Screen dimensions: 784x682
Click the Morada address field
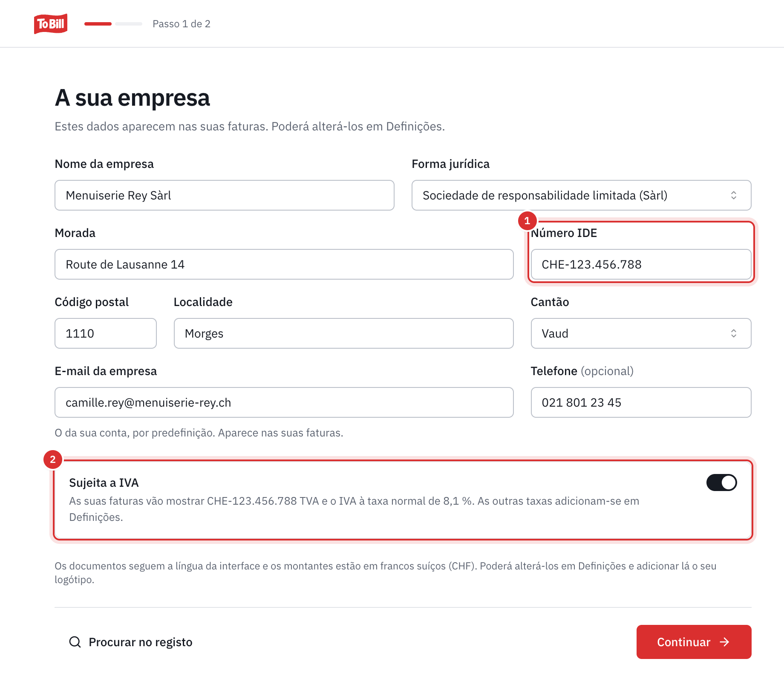click(284, 264)
